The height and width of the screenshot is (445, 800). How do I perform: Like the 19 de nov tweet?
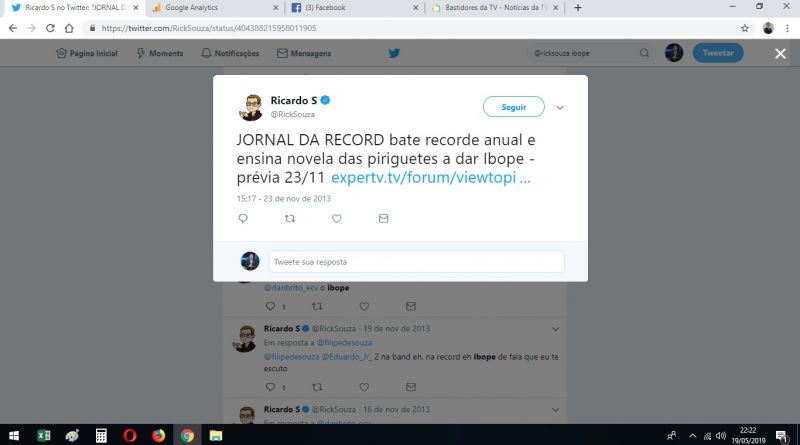(x=364, y=387)
